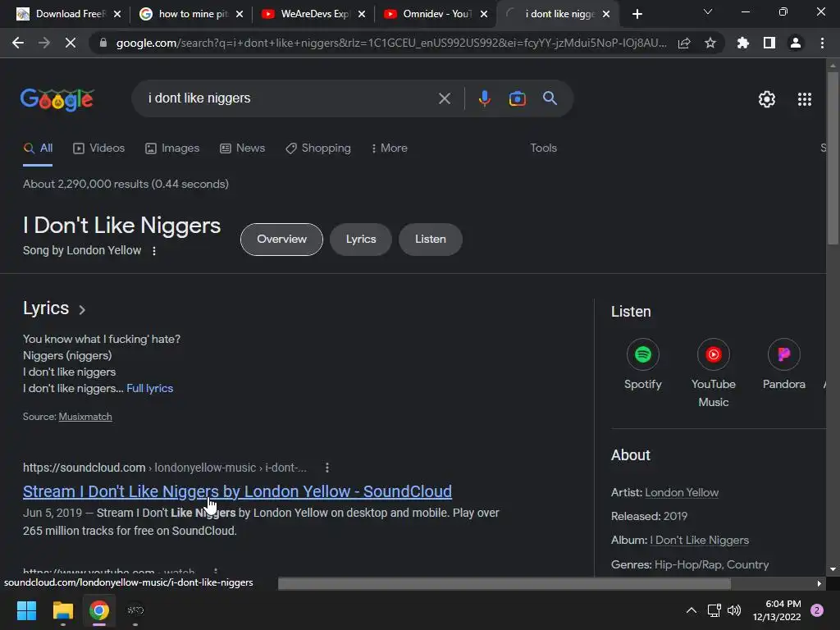Click the vertical page scrollbar thumb

click(833, 158)
